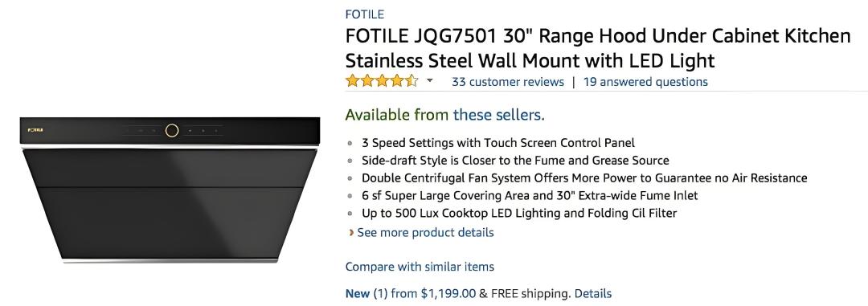
Task: Open the rating breakdown dropdown arrow
Action: 429,81
